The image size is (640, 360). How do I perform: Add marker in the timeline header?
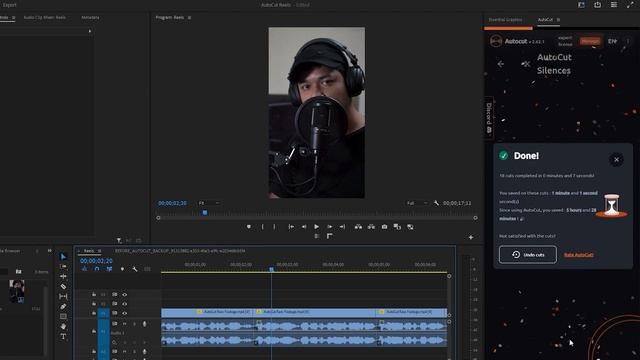122,269
